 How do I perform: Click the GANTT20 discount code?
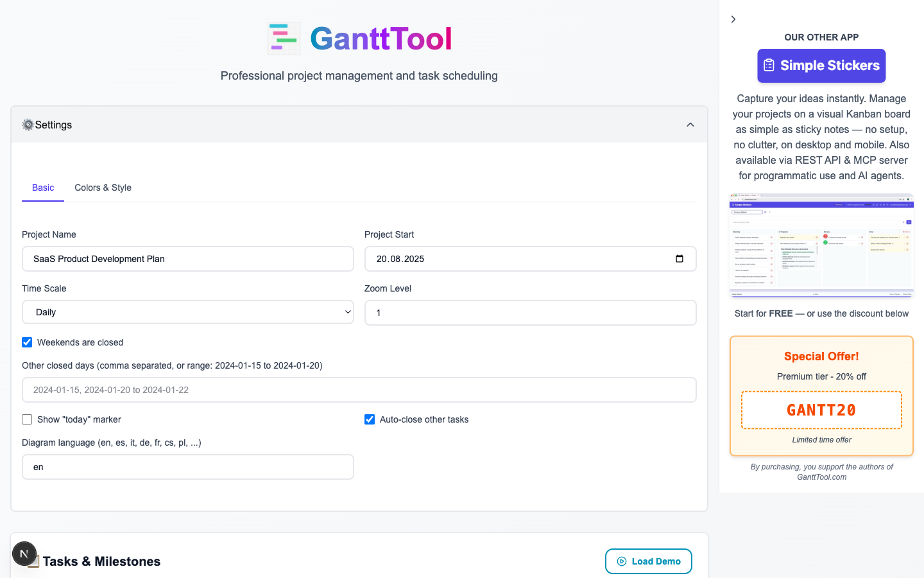click(821, 410)
